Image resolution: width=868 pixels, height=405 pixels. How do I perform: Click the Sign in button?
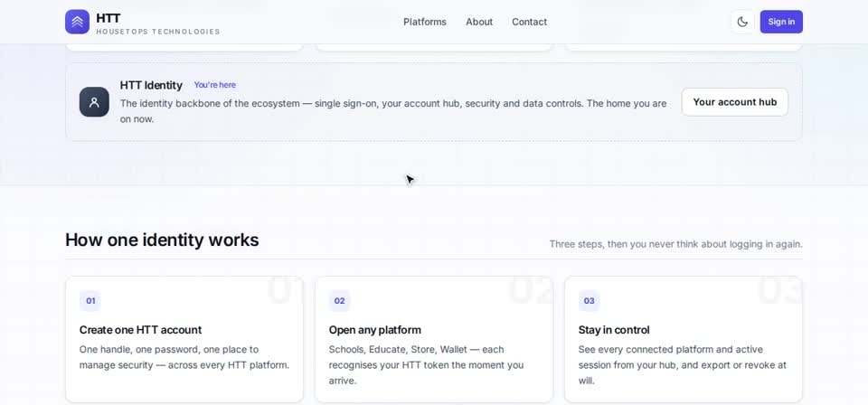click(781, 22)
